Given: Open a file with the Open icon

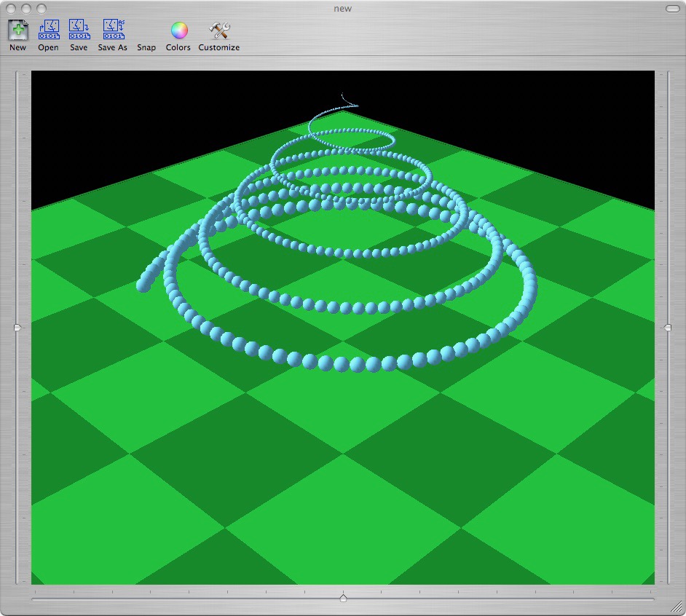Looking at the screenshot, I should click(x=49, y=29).
